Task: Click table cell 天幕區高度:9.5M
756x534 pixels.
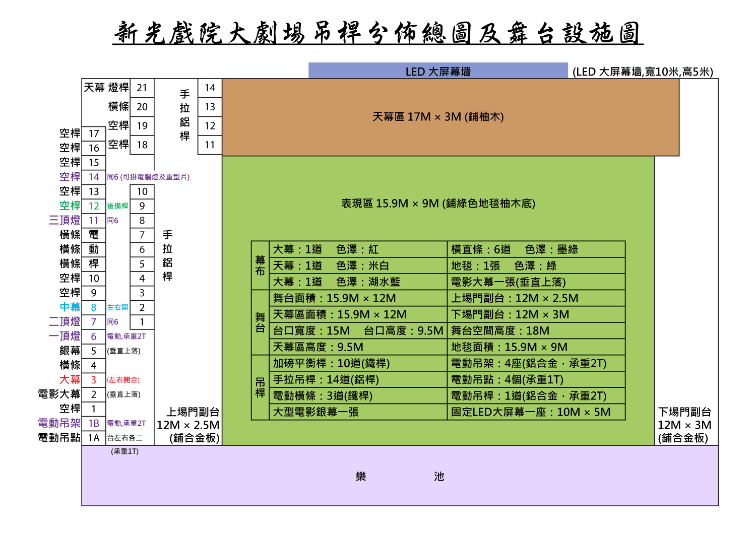Action: coord(358,347)
